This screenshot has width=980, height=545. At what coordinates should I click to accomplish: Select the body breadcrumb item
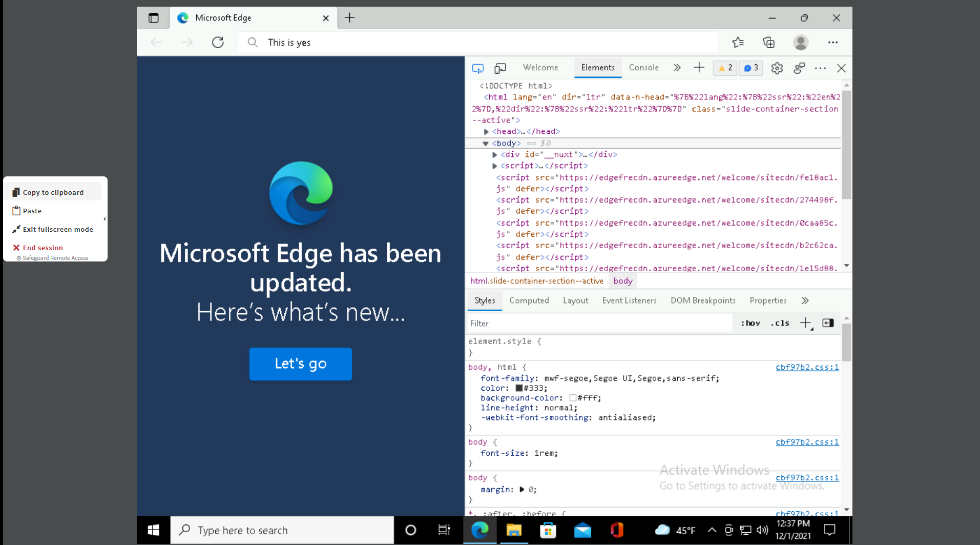click(x=623, y=281)
